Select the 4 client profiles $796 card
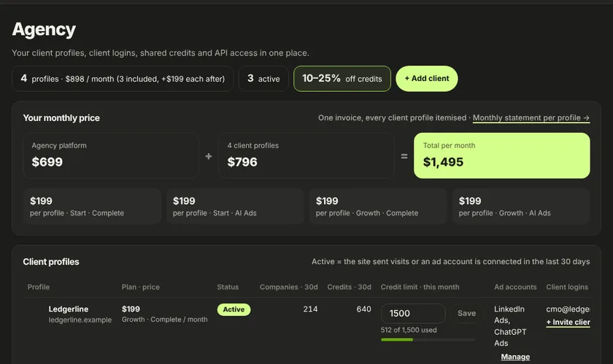Viewport: 613px width, 364px height. click(x=306, y=155)
